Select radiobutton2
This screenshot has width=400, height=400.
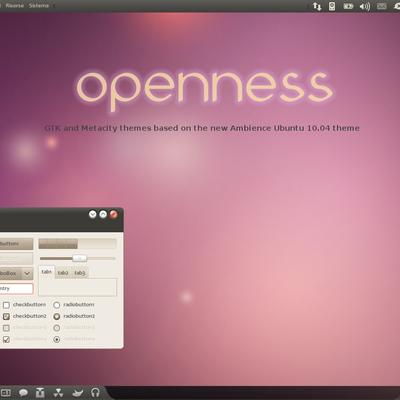click(x=57, y=316)
